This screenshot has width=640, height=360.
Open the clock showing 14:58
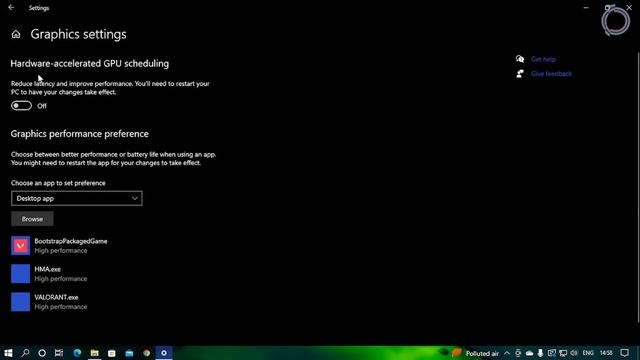coord(606,353)
